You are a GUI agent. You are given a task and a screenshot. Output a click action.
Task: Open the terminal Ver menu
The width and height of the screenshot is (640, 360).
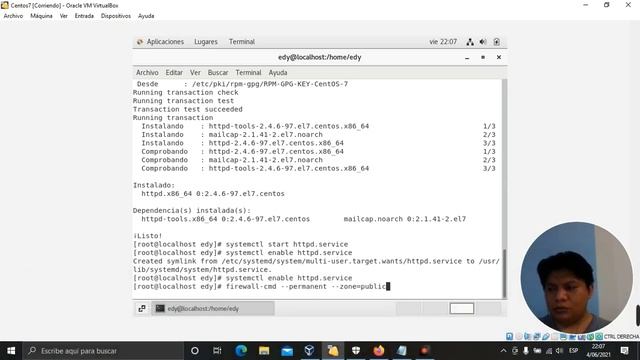[x=195, y=72]
